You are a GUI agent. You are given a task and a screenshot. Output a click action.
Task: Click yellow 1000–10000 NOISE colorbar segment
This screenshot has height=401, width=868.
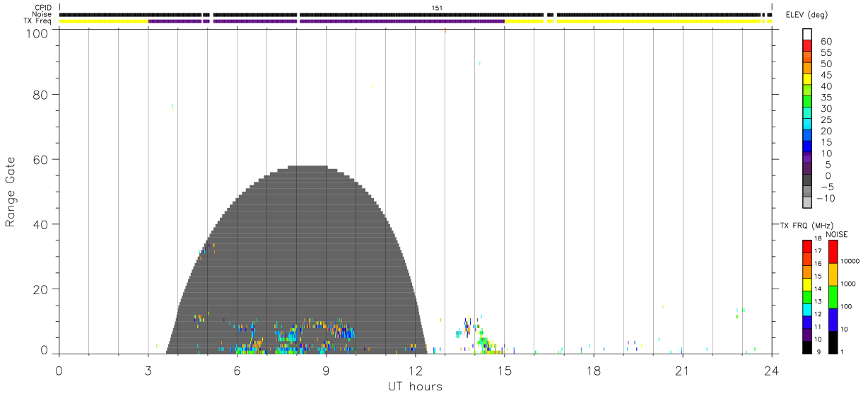(833, 274)
